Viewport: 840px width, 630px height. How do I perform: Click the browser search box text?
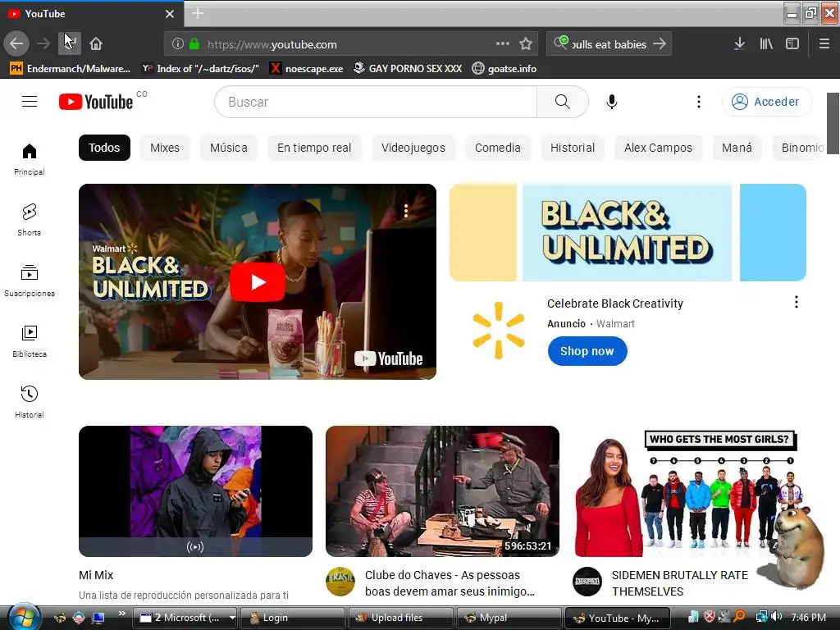(x=609, y=44)
